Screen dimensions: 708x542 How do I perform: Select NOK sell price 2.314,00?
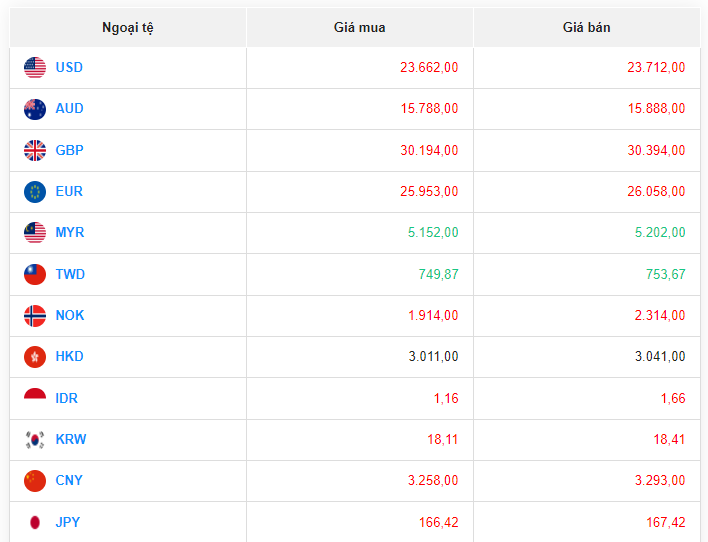click(660, 315)
